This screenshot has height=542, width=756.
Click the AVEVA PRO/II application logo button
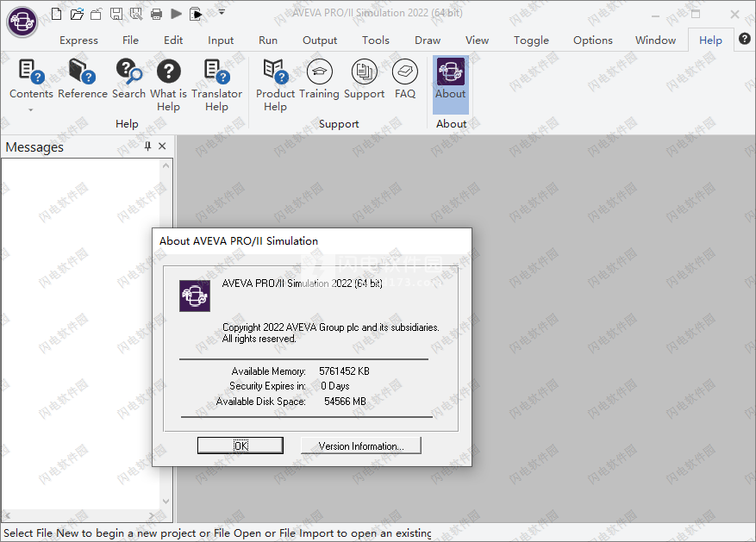tap(22, 22)
